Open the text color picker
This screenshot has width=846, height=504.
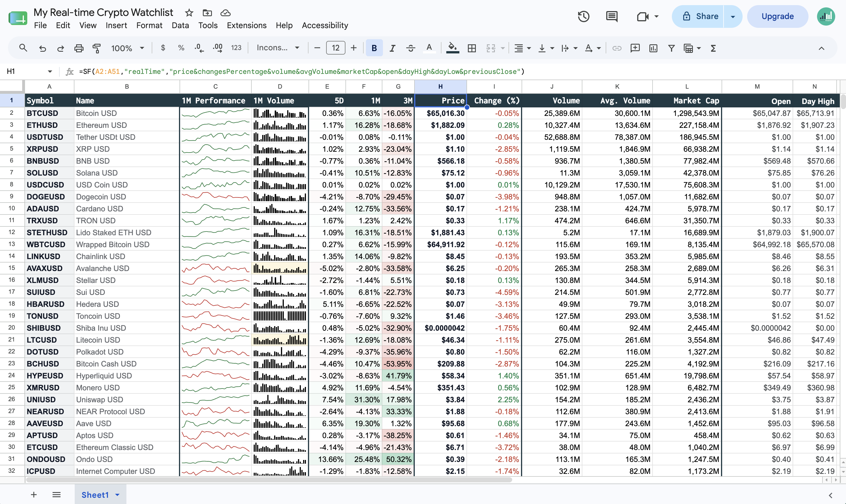pyautogui.click(x=429, y=48)
